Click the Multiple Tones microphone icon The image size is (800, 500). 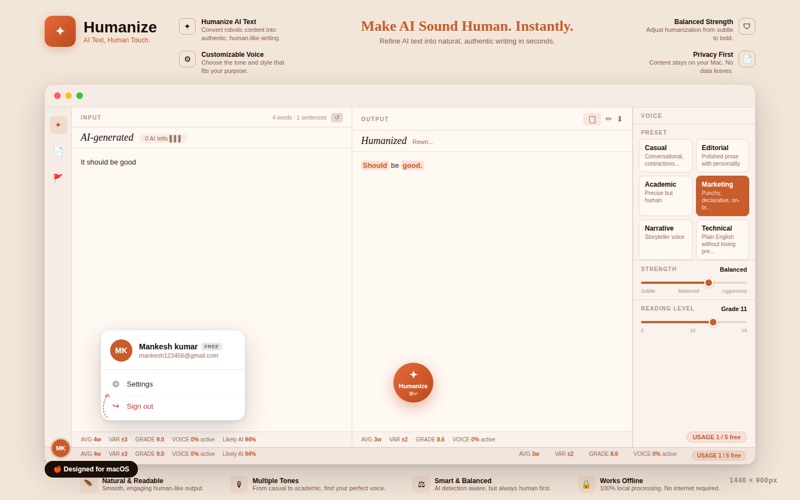point(239,484)
